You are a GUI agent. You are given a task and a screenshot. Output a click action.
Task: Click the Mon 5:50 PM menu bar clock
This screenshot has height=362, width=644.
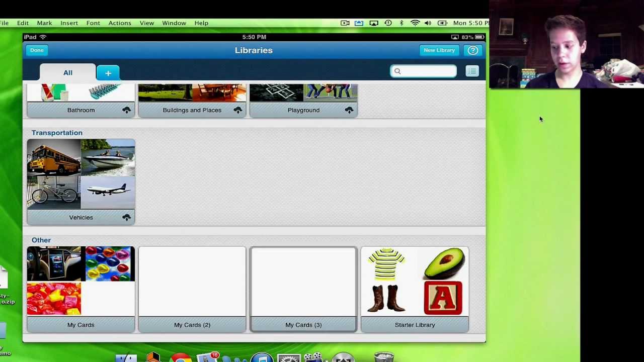[x=470, y=23]
